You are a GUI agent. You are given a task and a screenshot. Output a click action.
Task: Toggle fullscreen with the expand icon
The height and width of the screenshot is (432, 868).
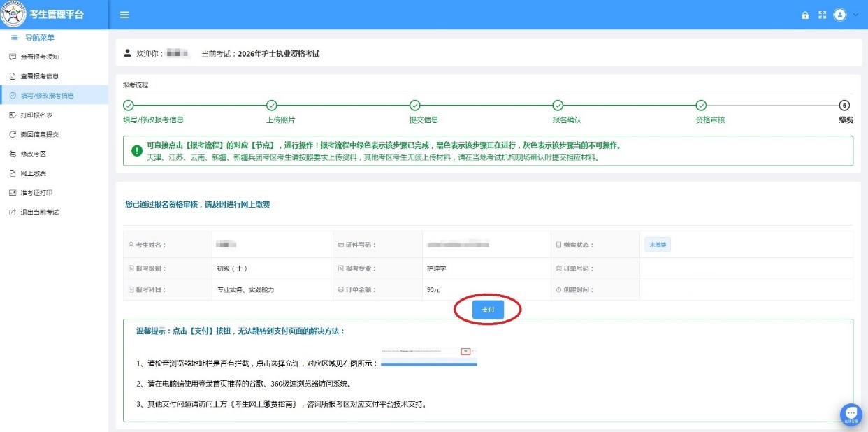click(822, 15)
